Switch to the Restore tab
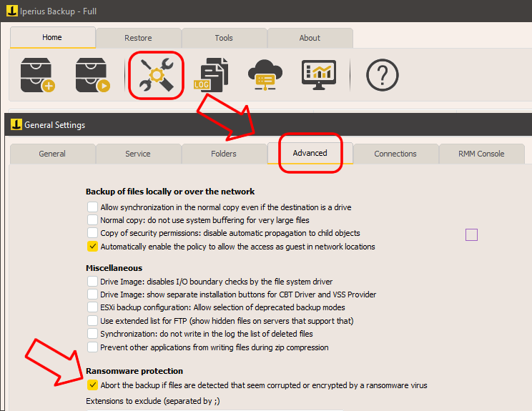Screen dimensions: 532x411 click(x=138, y=38)
